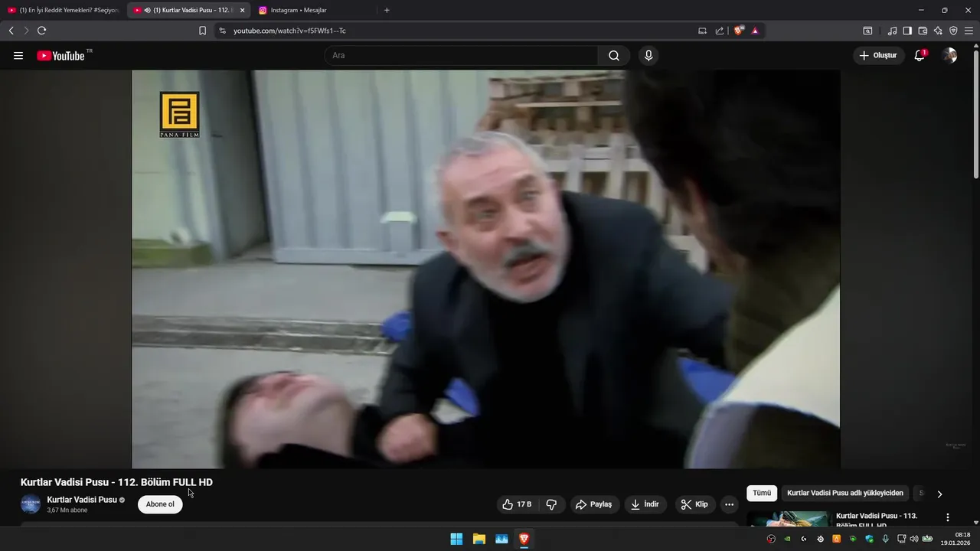The image size is (980, 551).
Task: Open the YouTube guide hamburger menu
Action: coord(18,56)
